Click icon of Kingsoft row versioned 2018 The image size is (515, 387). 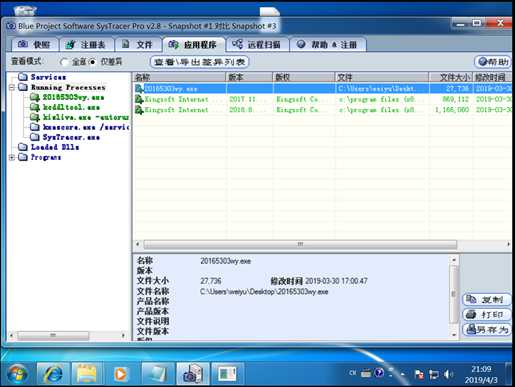(139, 110)
